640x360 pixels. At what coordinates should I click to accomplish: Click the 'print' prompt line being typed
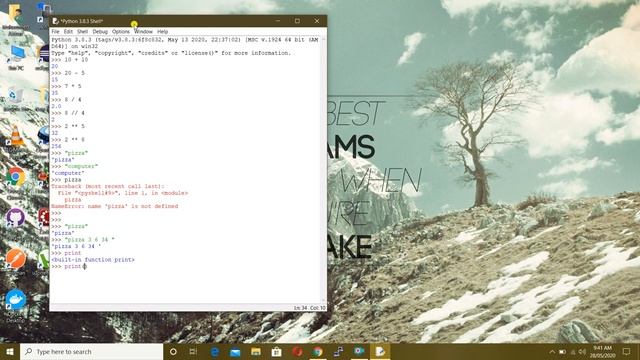69,266
